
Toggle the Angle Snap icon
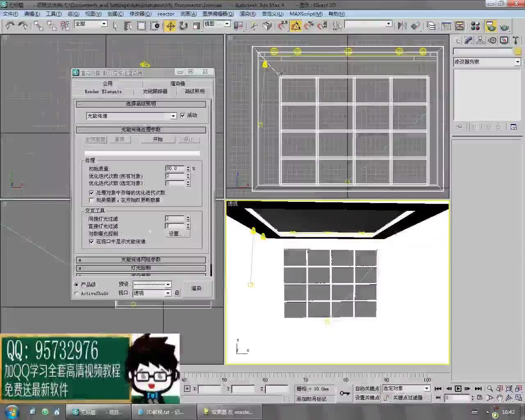(x=296, y=26)
